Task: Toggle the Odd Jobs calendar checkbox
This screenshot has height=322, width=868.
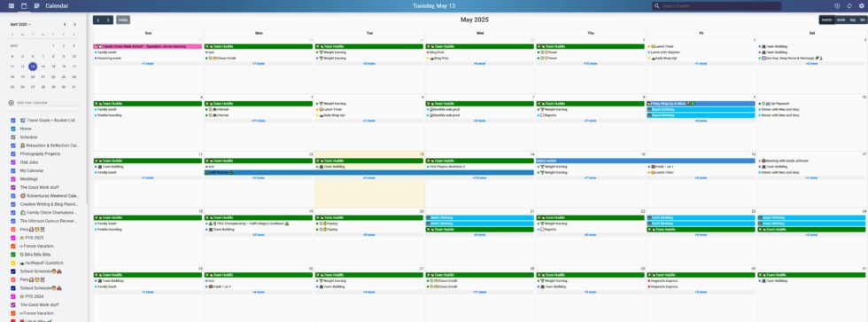Action: [x=13, y=162]
